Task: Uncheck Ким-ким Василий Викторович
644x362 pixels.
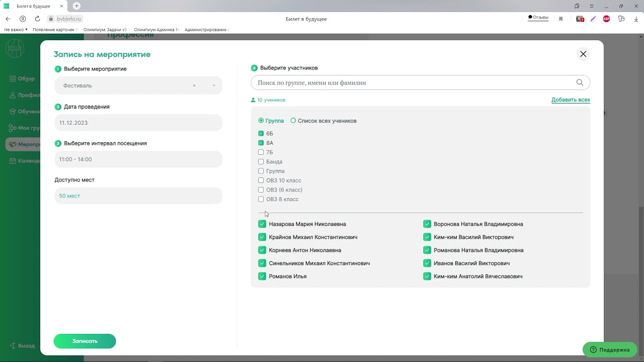Action: tap(427, 237)
